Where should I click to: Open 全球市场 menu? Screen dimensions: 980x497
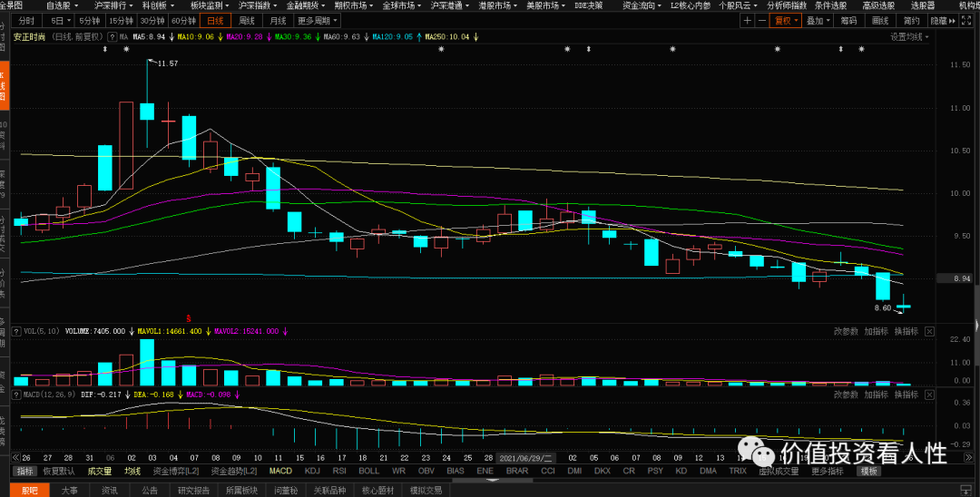(x=402, y=5)
